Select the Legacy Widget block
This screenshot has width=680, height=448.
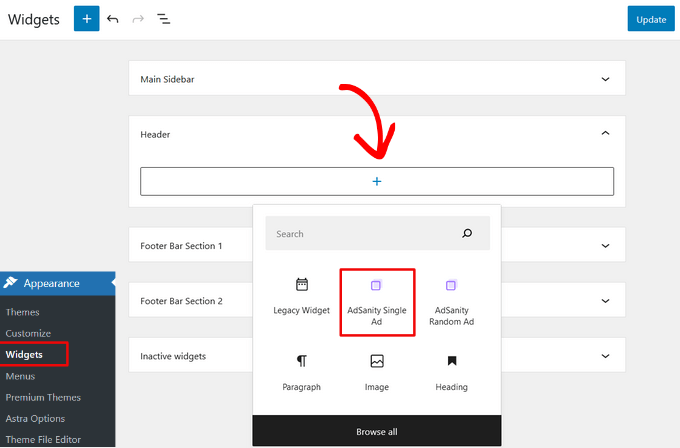pos(301,297)
